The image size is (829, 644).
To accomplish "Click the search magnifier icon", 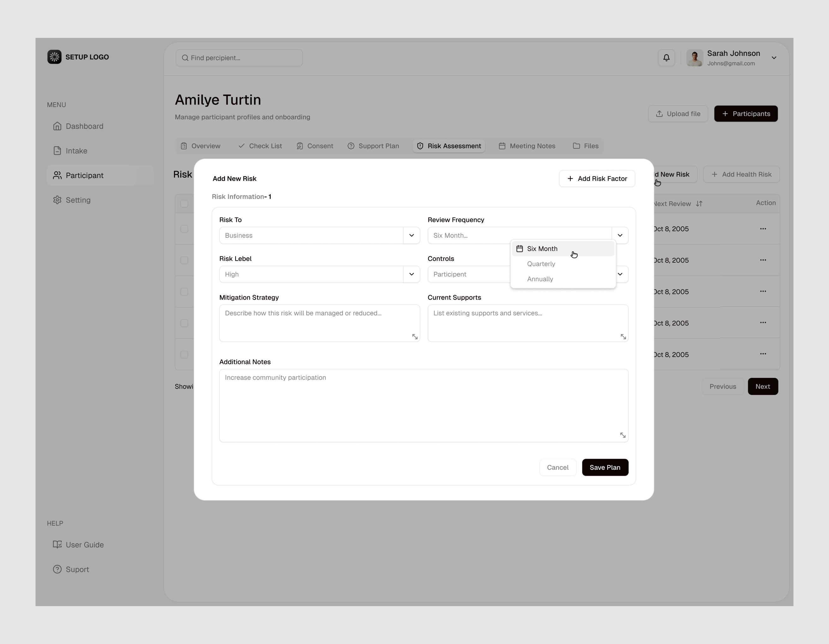I will pos(186,58).
